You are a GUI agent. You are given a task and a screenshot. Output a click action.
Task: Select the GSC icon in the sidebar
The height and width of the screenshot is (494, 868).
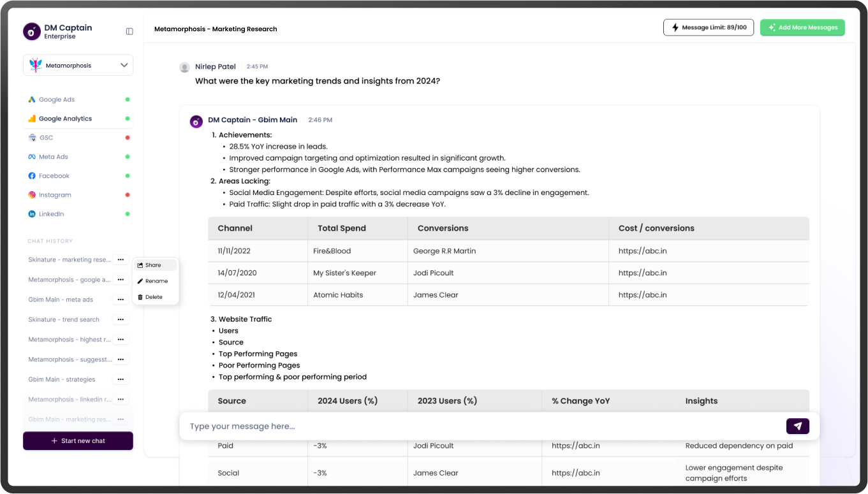pyautogui.click(x=32, y=138)
